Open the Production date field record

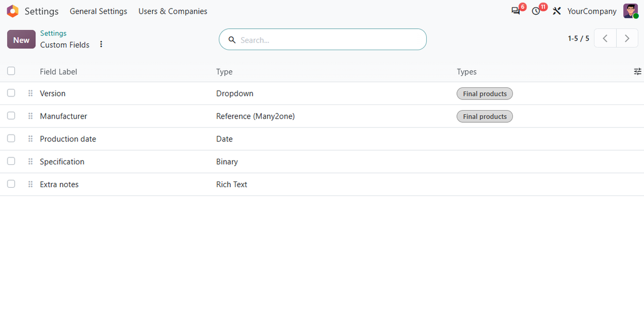click(x=68, y=139)
